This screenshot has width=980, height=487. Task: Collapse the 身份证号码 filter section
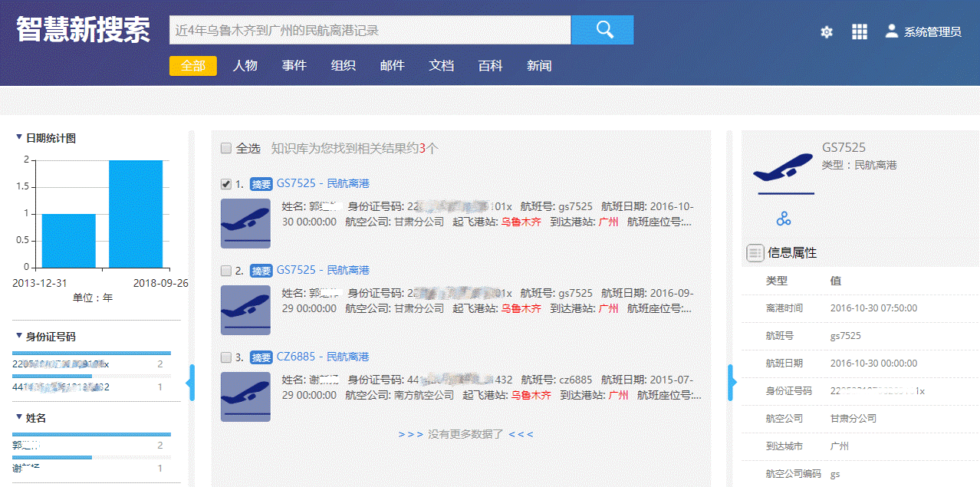[x=19, y=336]
